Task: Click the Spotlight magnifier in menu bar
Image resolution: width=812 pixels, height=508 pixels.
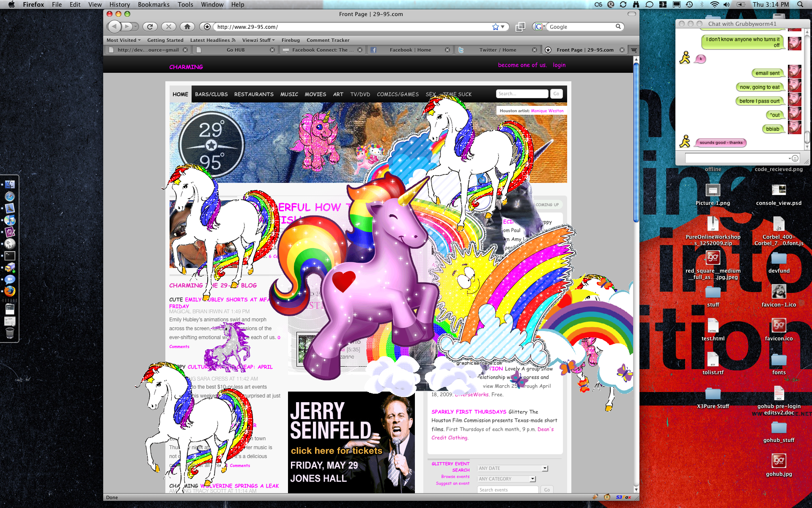Action: pos(800,4)
